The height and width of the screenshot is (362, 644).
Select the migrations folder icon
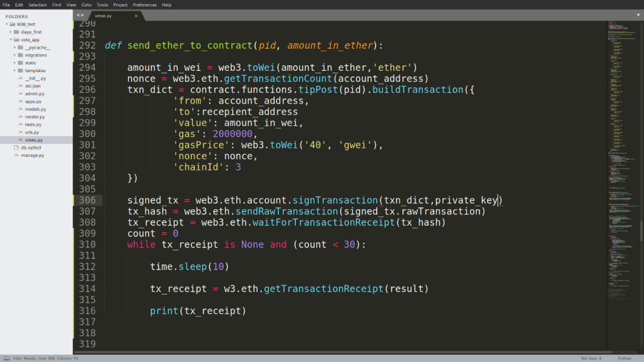click(x=20, y=55)
